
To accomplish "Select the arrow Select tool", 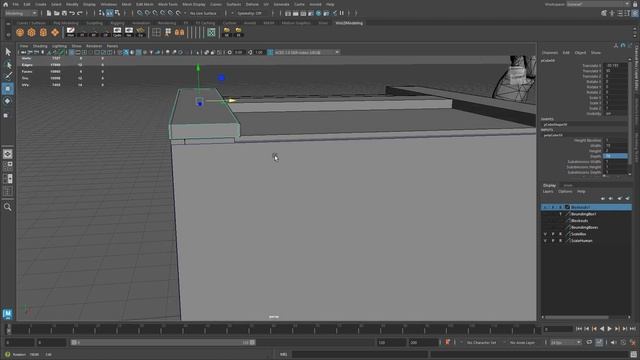I will pos(8,52).
